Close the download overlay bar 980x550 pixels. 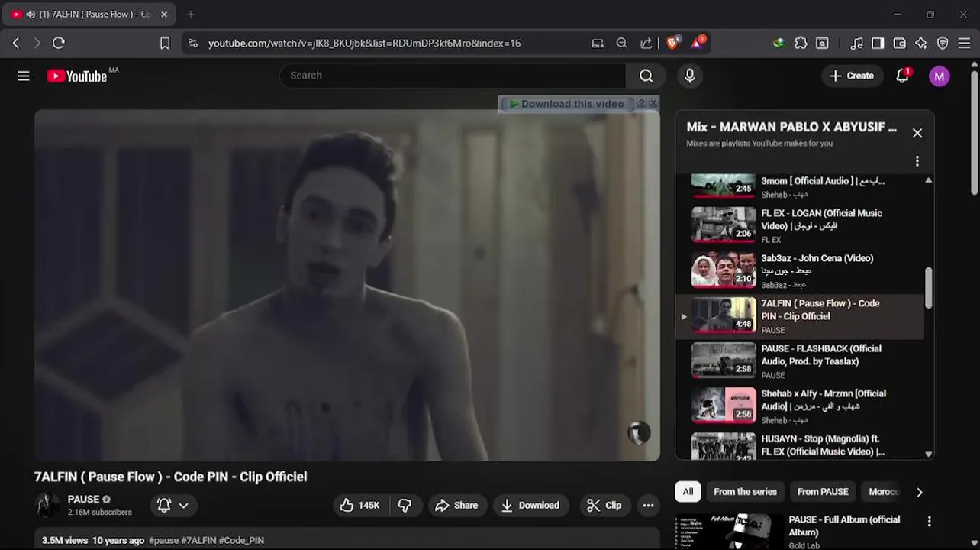click(x=653, y=103)
